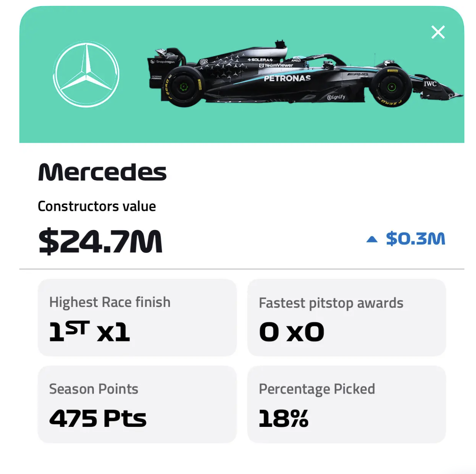
Task: Click the blue price increase arrow
Action: pyautogui.click(x=372, y=239)
